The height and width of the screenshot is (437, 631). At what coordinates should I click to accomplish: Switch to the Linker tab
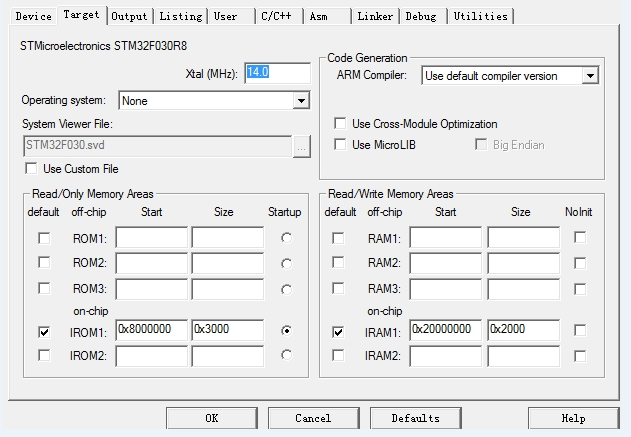pyautogui.click(x=375, y=16)
